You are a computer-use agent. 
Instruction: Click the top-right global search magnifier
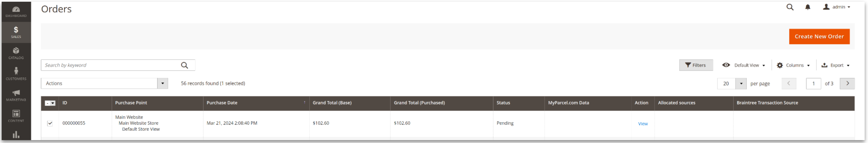(x=789, y=7)
